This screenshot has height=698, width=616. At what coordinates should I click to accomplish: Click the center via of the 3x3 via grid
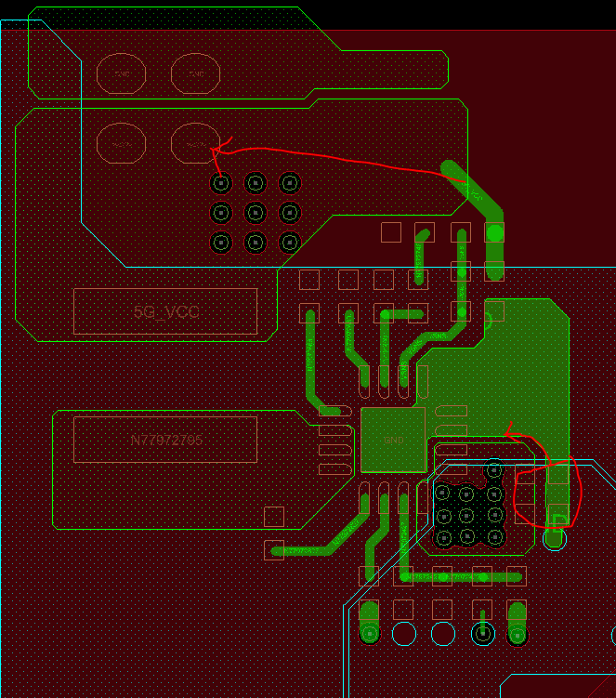(x=256, y=213)
